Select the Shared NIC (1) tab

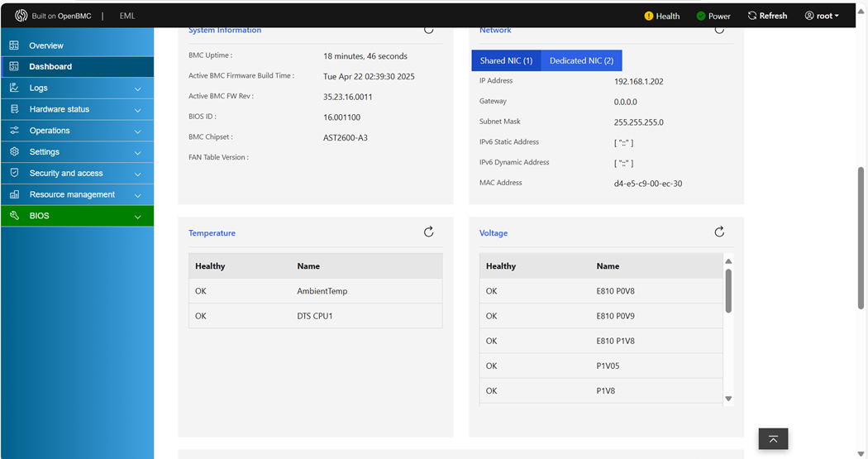click(x=506, y=60)
